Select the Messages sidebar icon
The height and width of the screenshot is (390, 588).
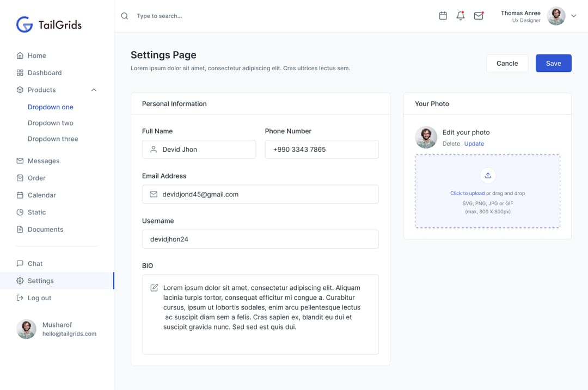tap(19, 160)
